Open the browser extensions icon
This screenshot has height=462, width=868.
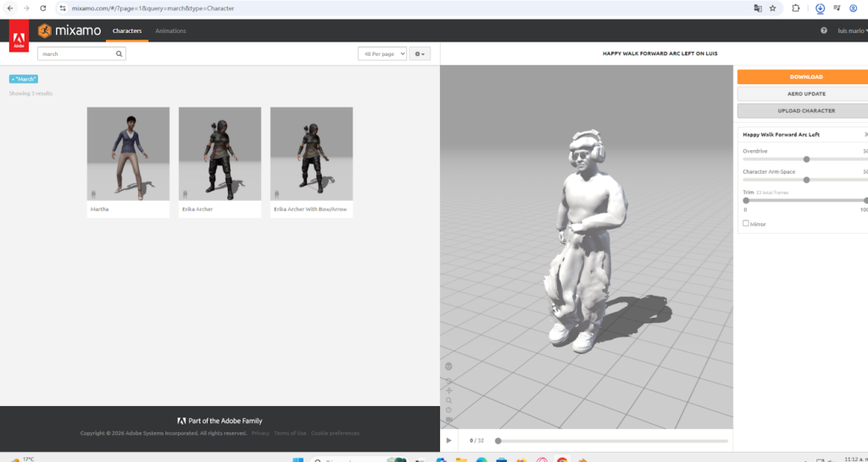(x=795, y=8)
